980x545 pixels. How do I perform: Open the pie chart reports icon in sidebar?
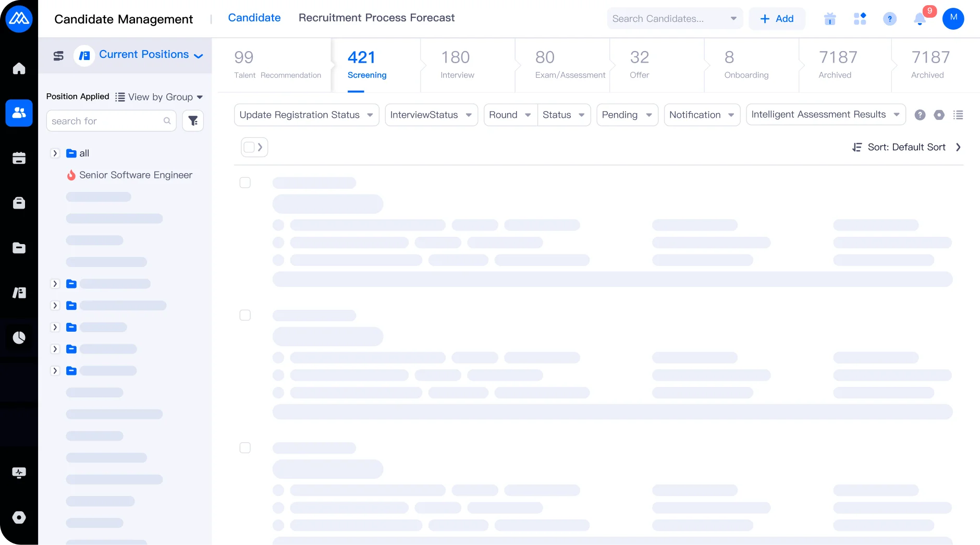(19, 337)
